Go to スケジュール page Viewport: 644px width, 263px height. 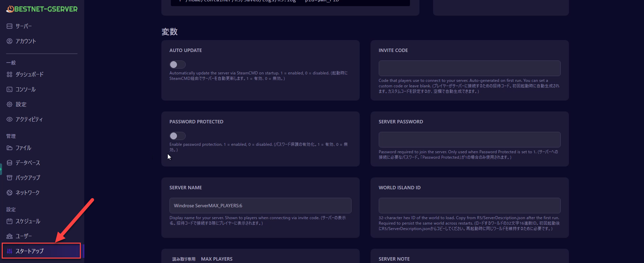click(x=28, y=221)
